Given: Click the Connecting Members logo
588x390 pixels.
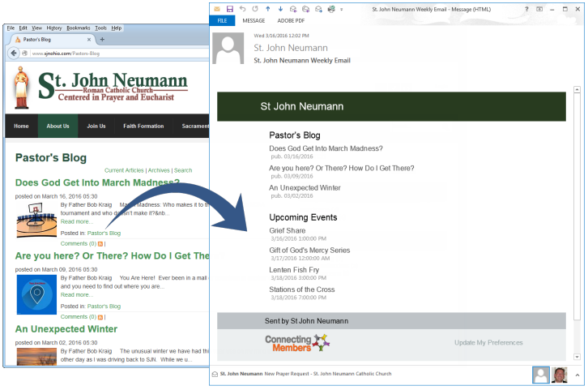Looking at the screenshot, I should [x=297, y=343].
